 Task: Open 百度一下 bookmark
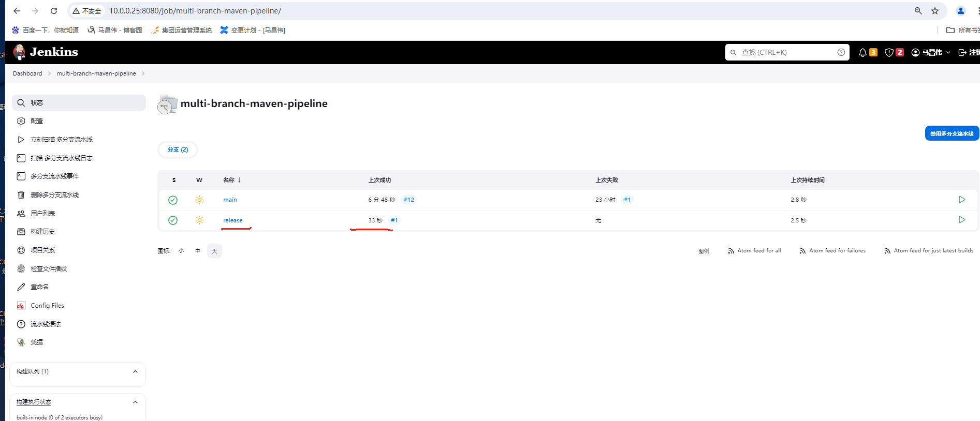pyautogui.click(x=46, y=30)
